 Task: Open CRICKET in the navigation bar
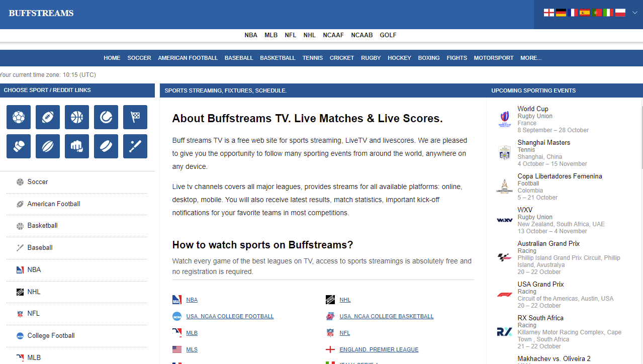342,58
